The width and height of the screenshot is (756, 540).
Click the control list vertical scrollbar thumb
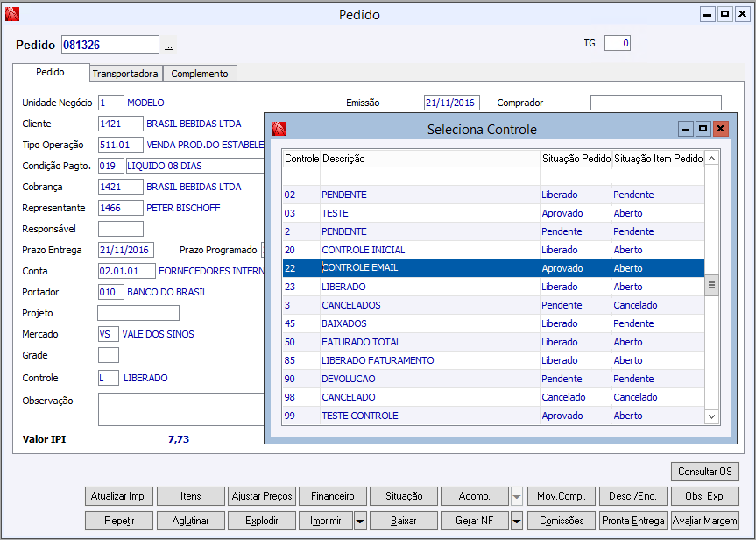[711, 286]
